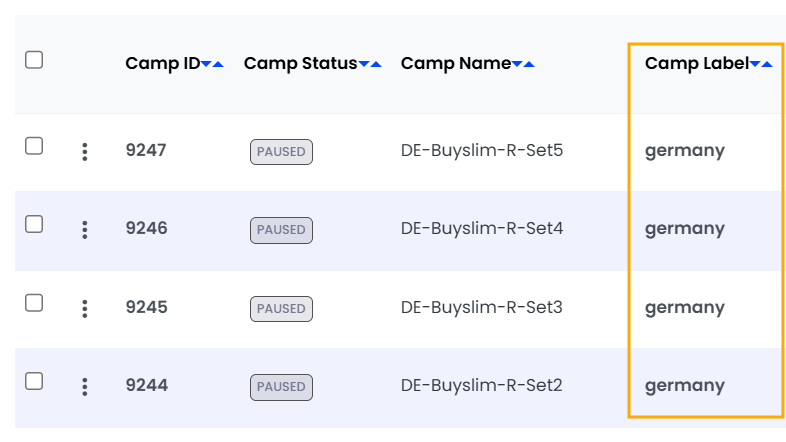The width and height of the screenshot is (786, 442).
Task: Open the three-dot menu for camp 9246
Action: 85,230
